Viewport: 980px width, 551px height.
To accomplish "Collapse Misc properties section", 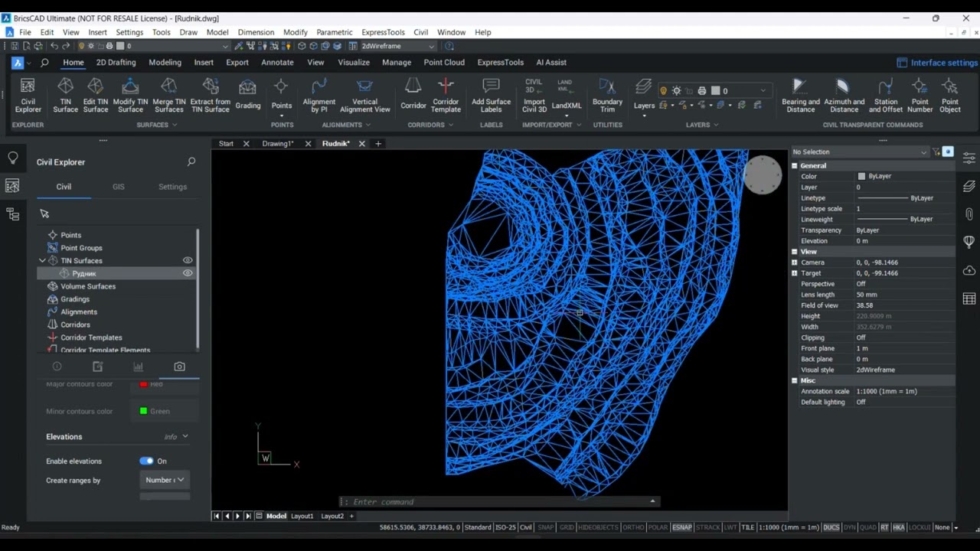I will click(794, 380).
